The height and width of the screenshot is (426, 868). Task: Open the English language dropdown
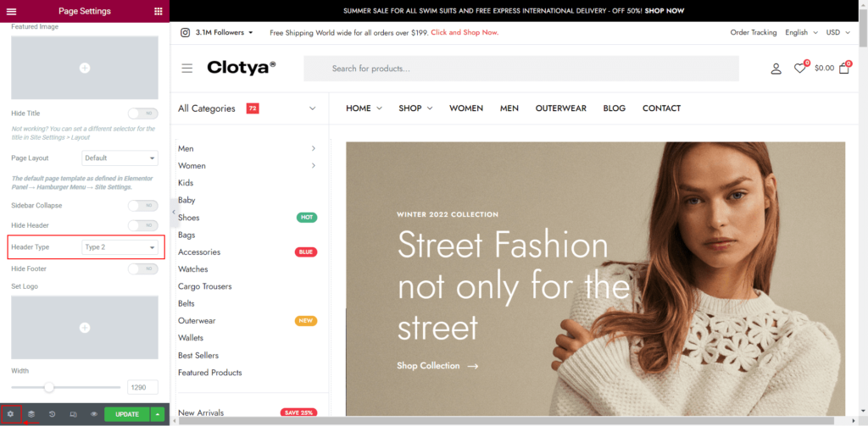pos(801,33)
